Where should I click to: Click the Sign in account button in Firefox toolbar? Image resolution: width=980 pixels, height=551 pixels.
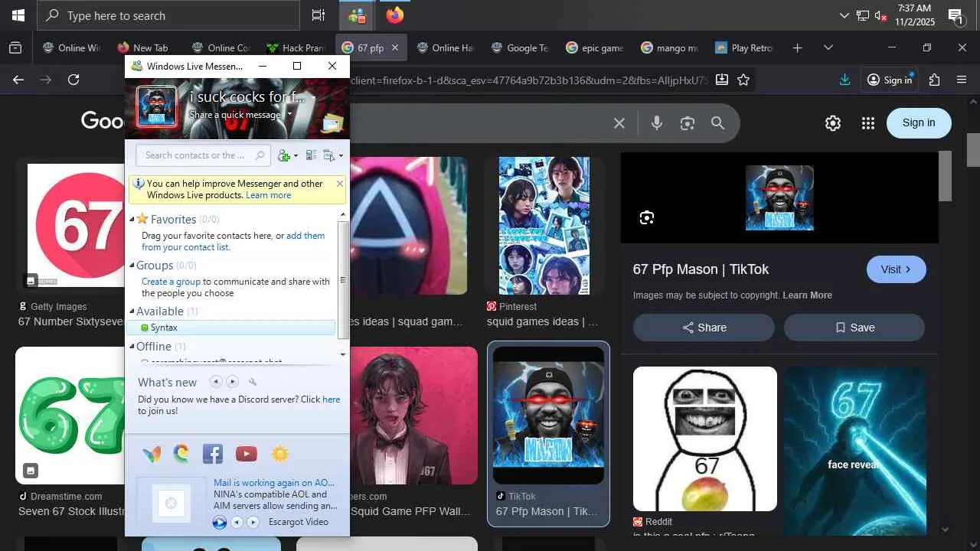890,80
